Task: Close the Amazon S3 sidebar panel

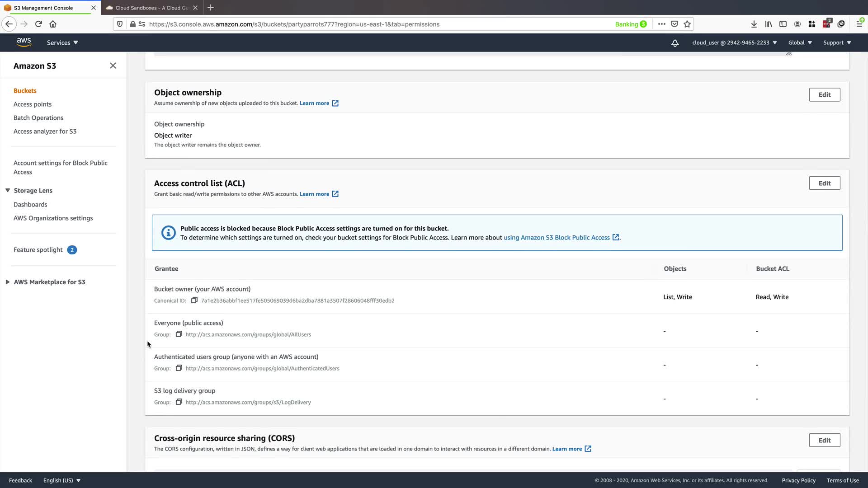Action: [x=113, y=66]
